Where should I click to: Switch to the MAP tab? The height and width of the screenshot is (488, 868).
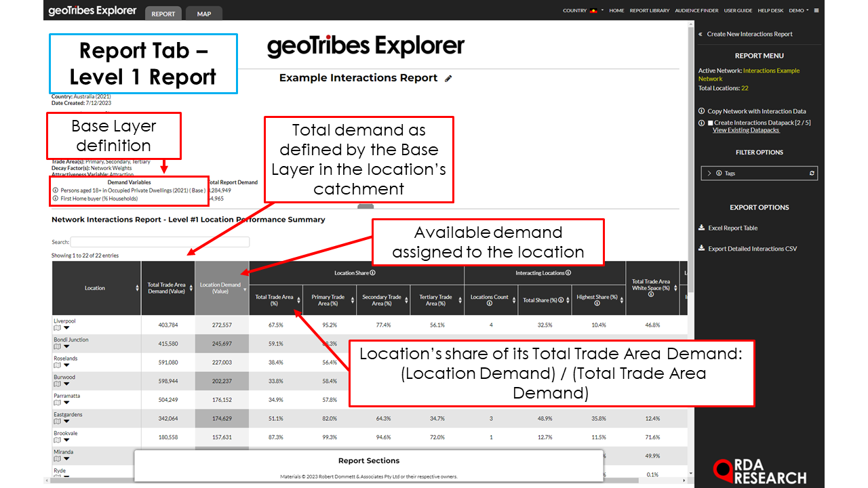coord(203,14)
